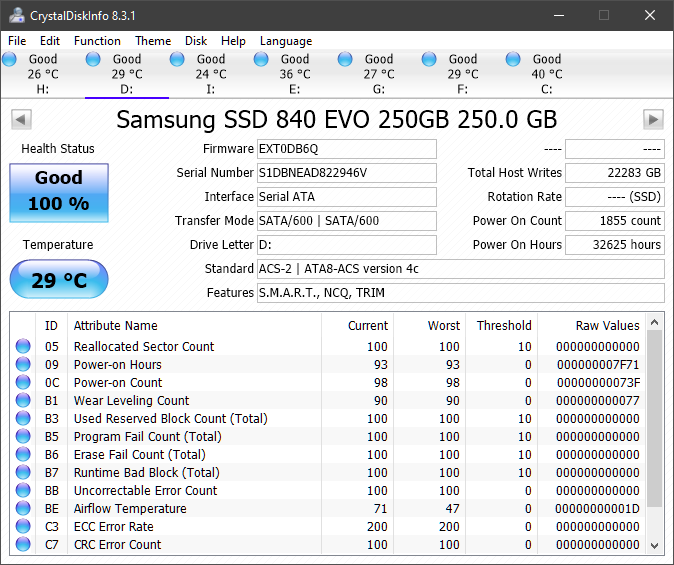Viewport: 674px width, 565px height.
Task: Select disk H: status orb
Action: [9, 59]
